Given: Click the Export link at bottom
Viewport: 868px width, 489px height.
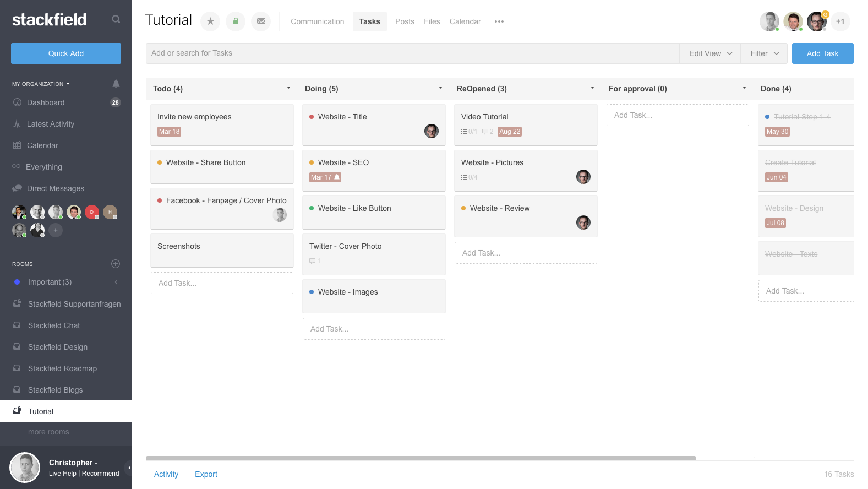Looking at the screenshot, I should click(206, 474).
